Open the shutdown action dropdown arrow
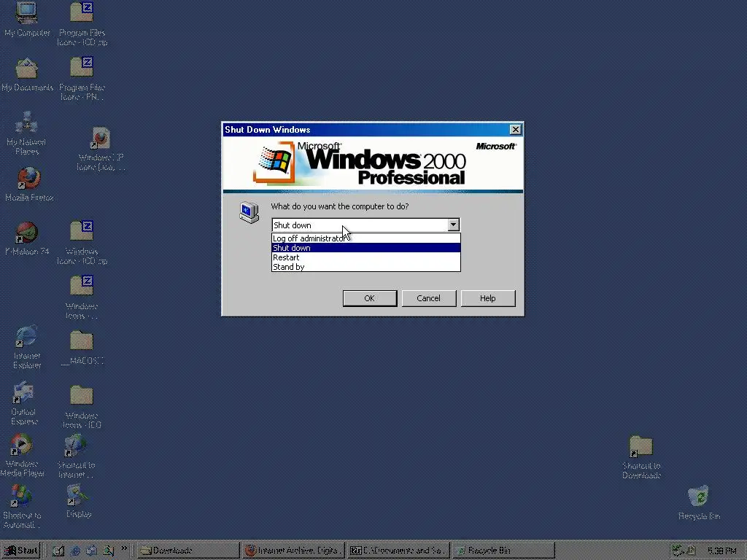 click(453, 225)
